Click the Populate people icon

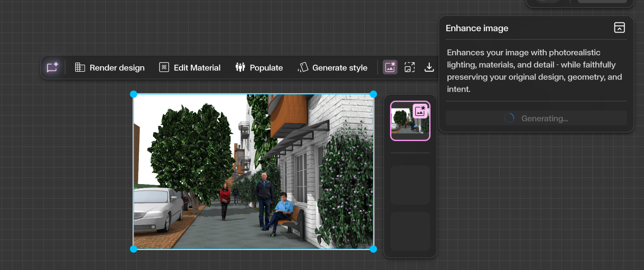[x=240, y=67]
